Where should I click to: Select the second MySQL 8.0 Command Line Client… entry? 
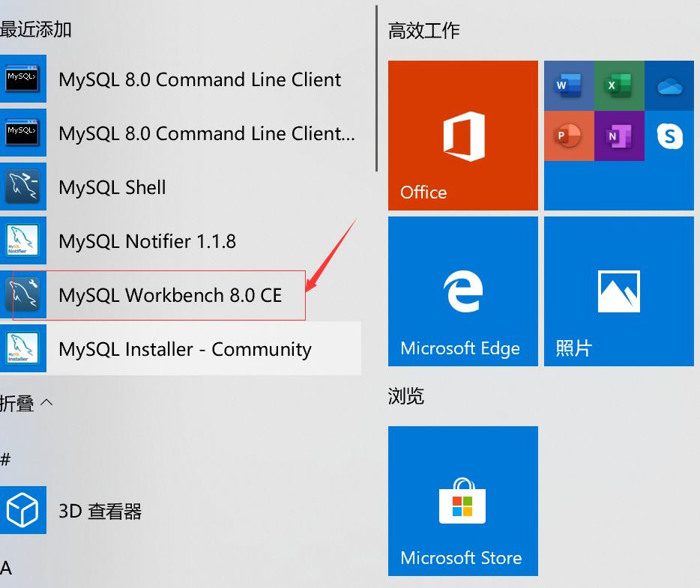click(181, 133)
